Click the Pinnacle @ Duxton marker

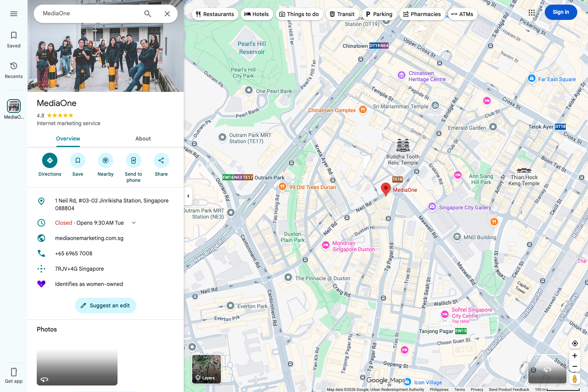pyautogui.click(x=288, y=278)
